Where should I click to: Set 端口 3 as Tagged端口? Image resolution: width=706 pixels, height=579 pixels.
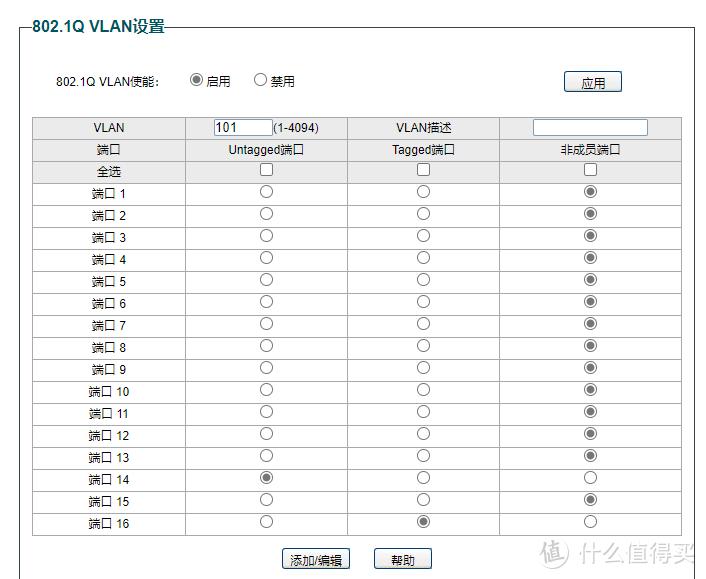423,236
